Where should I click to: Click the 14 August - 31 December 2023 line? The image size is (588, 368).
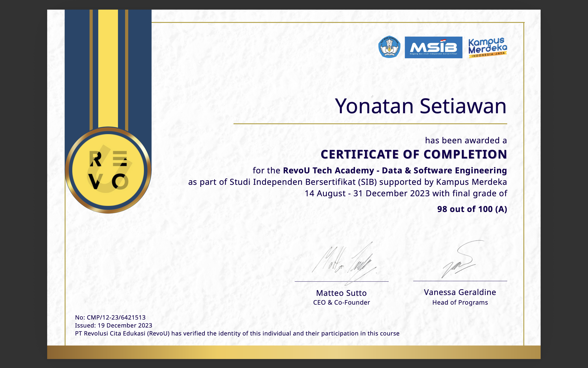pos(406,193)
